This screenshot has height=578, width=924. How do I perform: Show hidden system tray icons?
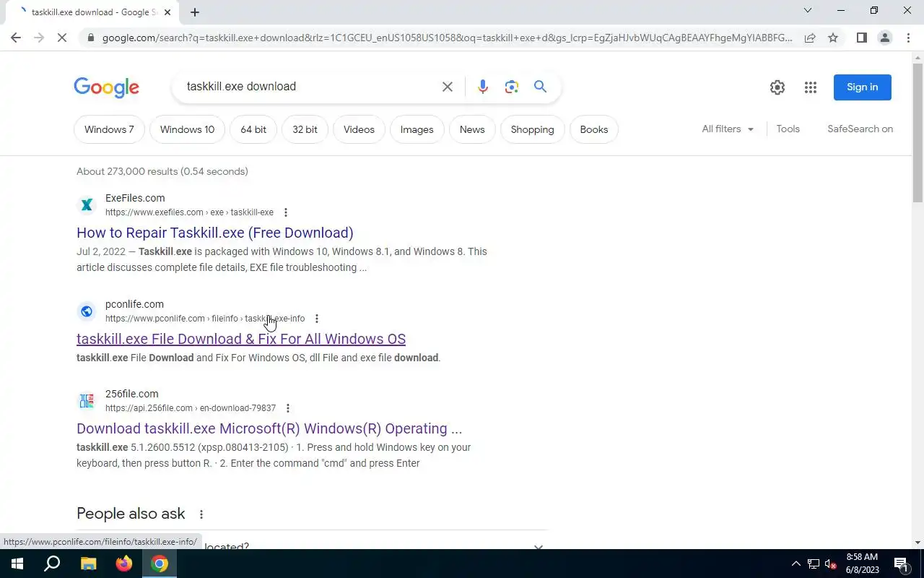[796, 564]
